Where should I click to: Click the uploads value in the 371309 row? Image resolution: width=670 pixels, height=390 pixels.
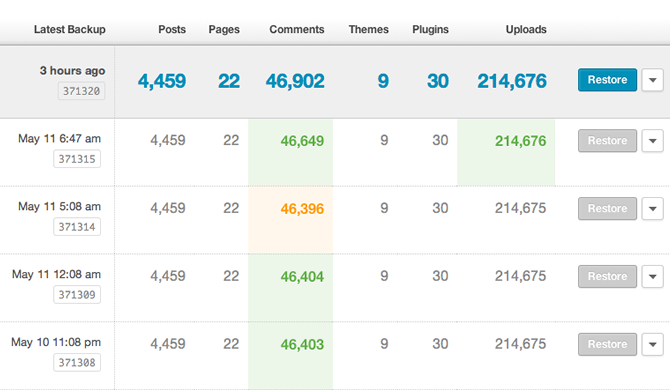coord(520,276)
